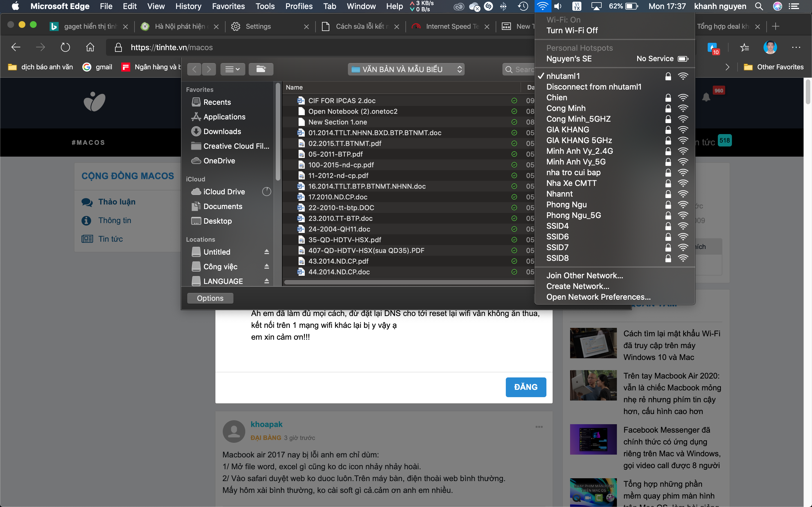Open the view options dropdown in file dialog
The height and width of the screenshot is (507, 812).
coord(232,69)
